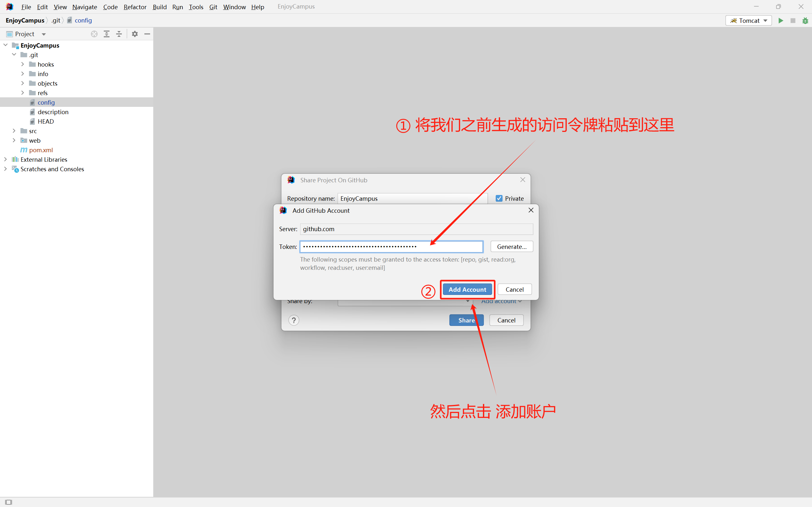Screen dimensions: 812x507
Task: Open the Run menu
Action: click(177, 7)
